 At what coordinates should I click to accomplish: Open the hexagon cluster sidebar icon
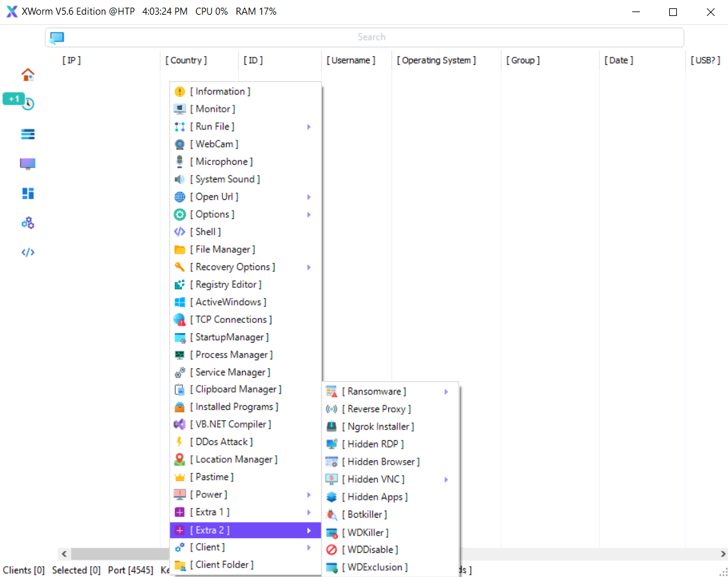point(28,223)
